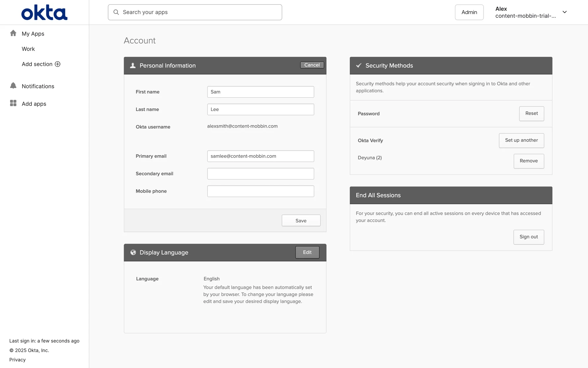
Task: Click the Add apps grid icon
Action: (13, 103)
